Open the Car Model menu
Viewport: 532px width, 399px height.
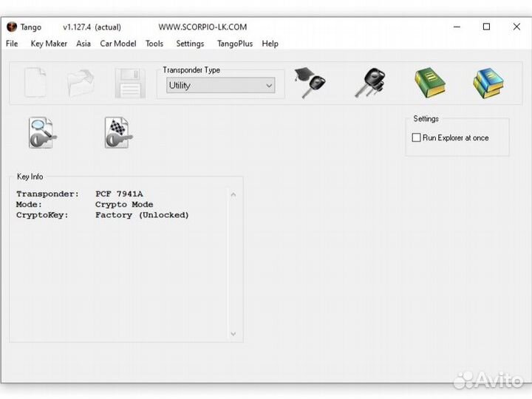tap(118, 44)
